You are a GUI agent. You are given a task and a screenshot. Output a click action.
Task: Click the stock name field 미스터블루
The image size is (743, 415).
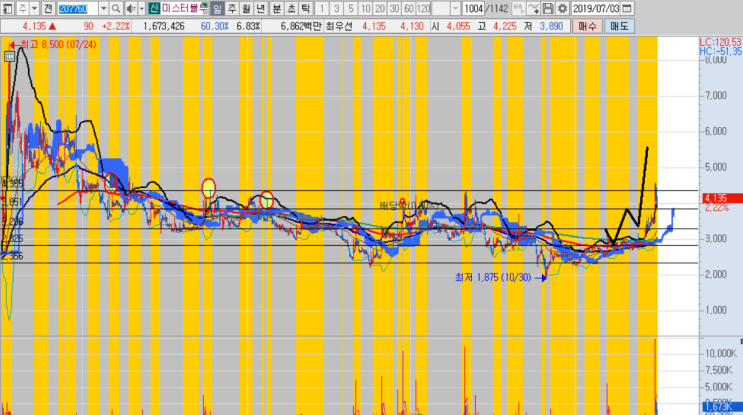184,8
